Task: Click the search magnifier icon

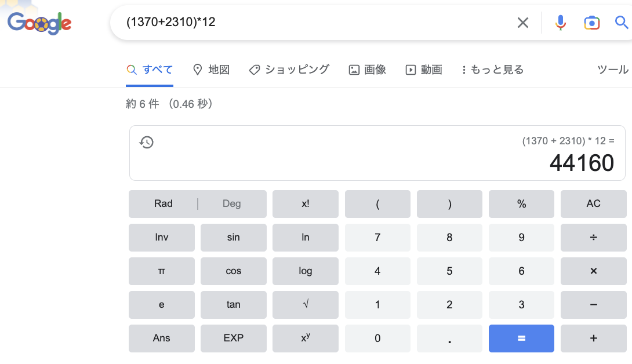Action: click(x=622, y=23)
